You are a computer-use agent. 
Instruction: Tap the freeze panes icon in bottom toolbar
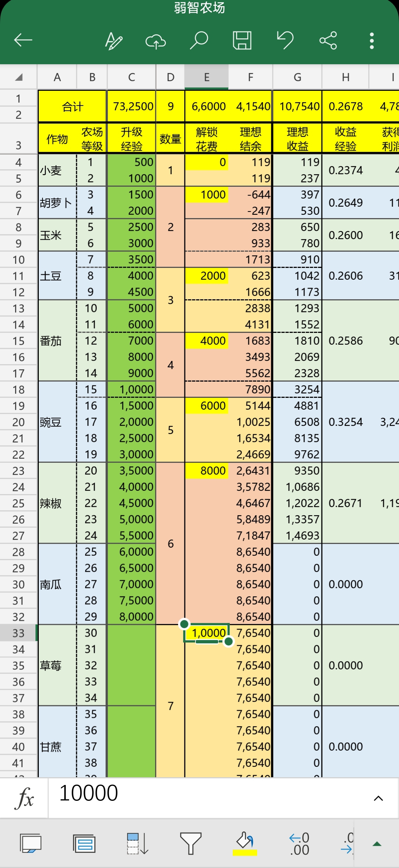tap(85, 844)
